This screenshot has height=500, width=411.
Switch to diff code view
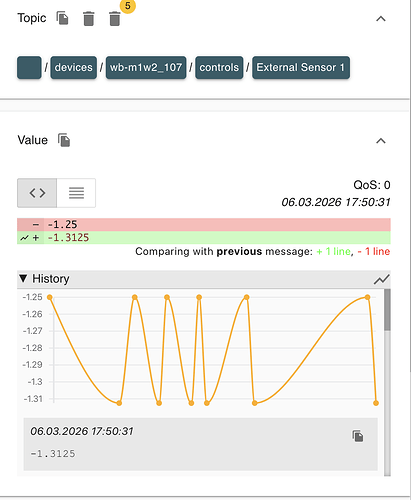click(x=37, y=193)
